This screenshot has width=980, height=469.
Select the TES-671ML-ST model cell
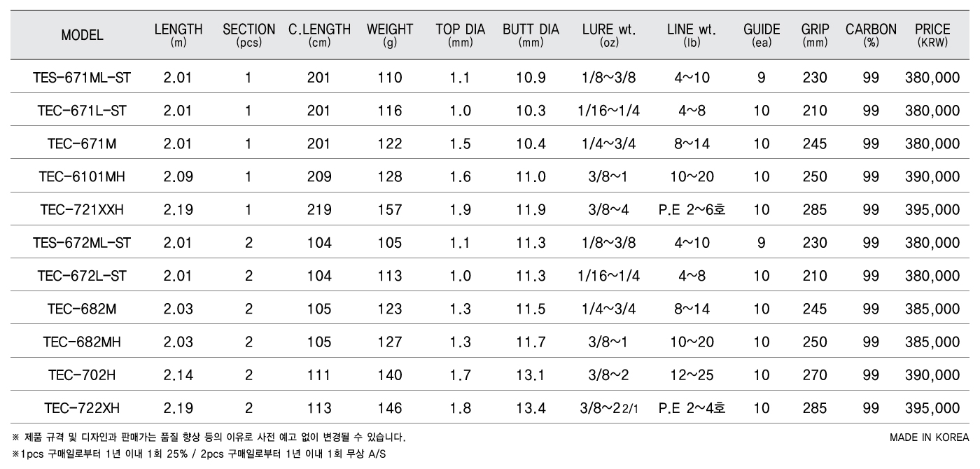pyautogui.click(x=82, y=77)
